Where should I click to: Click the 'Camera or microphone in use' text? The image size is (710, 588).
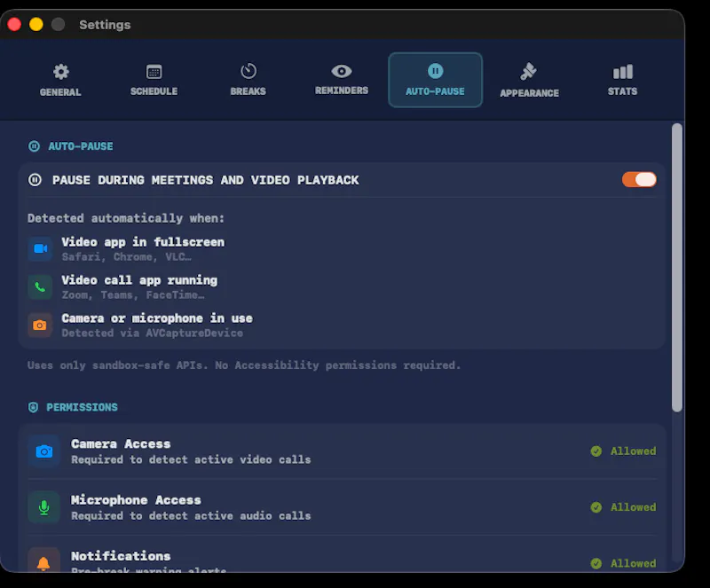[x=157, y=318]
